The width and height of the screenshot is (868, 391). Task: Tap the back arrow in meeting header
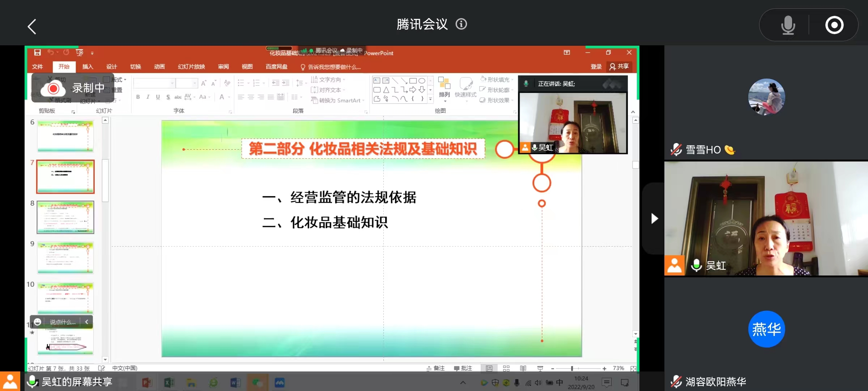coord(32,26)
